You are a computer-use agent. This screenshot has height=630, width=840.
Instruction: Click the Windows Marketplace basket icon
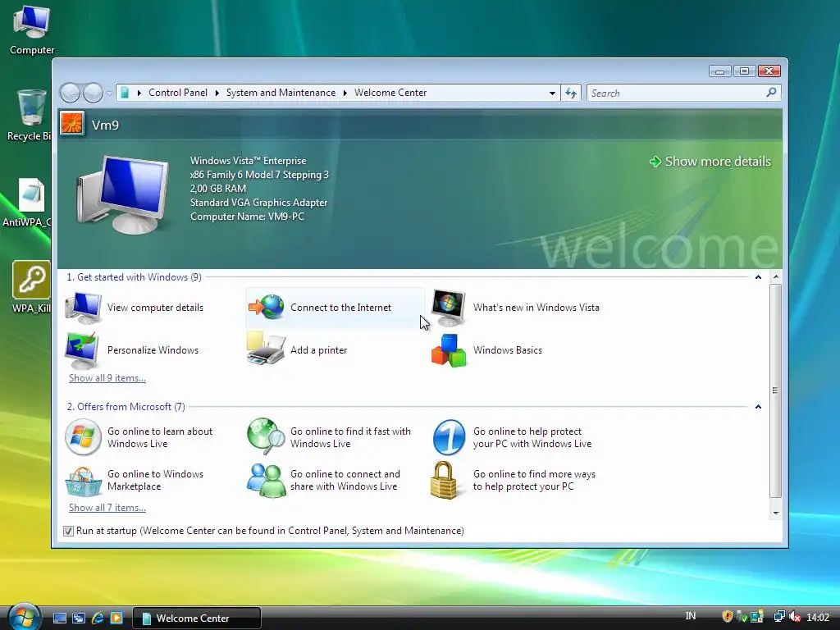[83, 481]
